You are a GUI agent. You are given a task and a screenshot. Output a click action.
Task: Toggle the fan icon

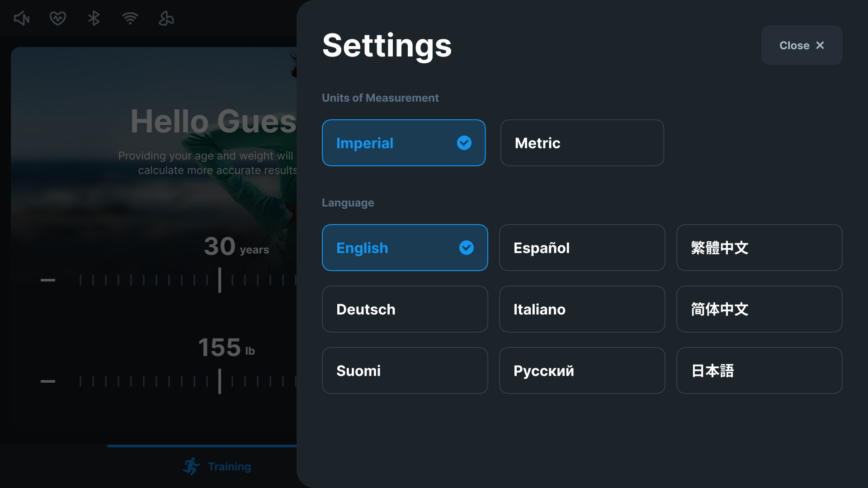(x=166, y=19)
